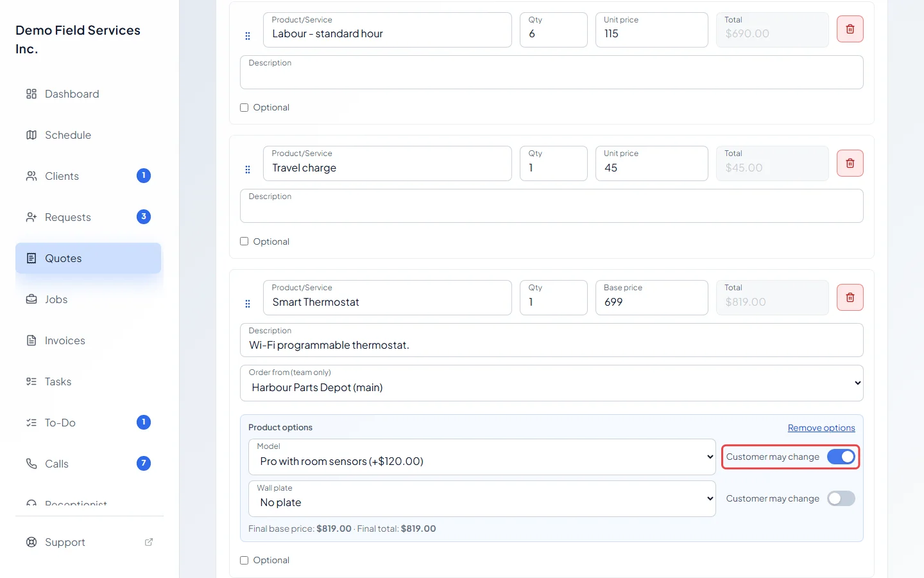
Task: Click the Jobs briefcase icon
Action: coord(31,299)
